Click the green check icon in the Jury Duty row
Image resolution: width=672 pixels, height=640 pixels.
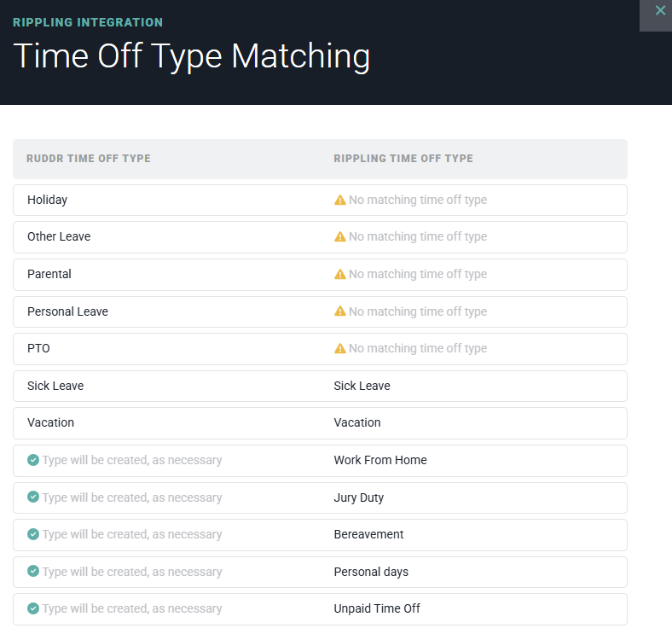33,497
